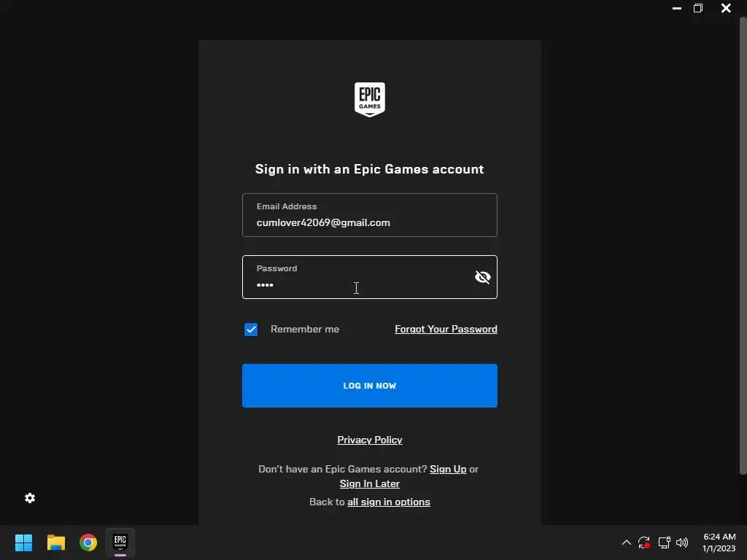Uncheck the Remember me checkbox
Viewport: 747px width, 560px height.
point(251,330)
